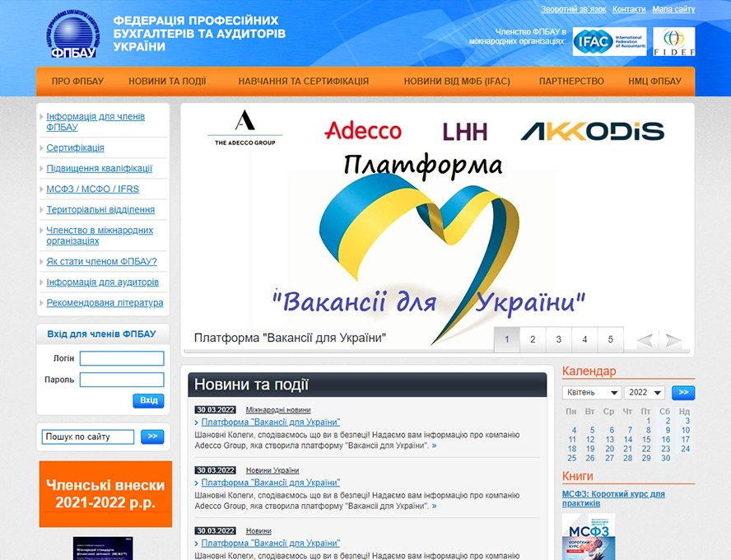Viewport: 731px width, 560px height.
Task: Open the Сертифікація sidebar link
Action: point(75,147)
